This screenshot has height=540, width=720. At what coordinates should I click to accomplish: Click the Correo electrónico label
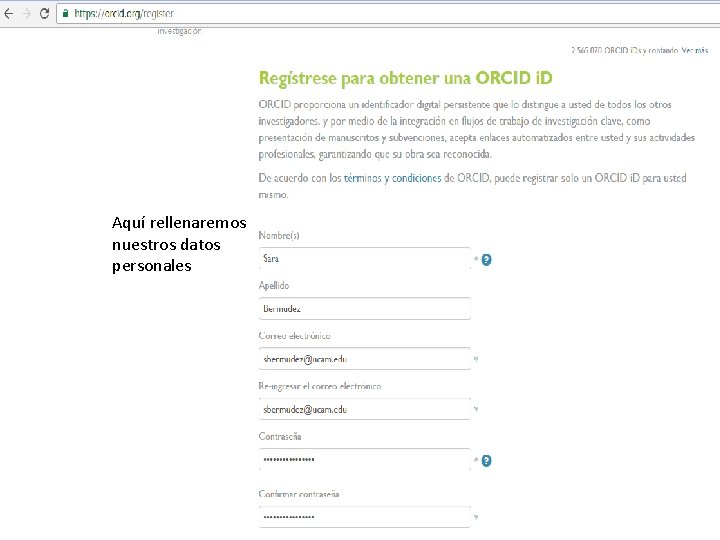coord(294,336)
